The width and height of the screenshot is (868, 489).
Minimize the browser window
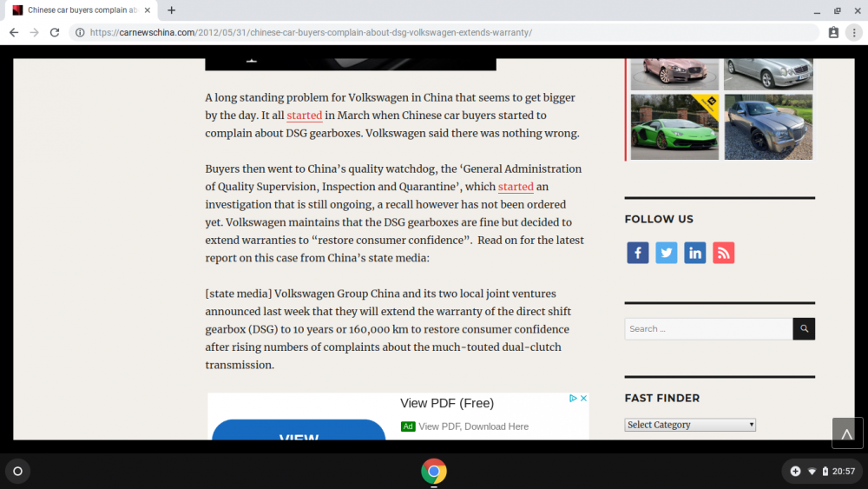coord(817,10)
